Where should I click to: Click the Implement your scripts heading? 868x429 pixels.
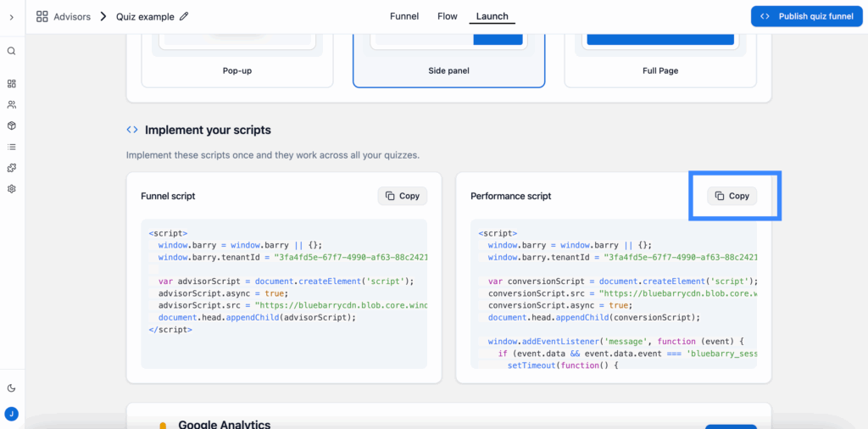coord(209,130)
